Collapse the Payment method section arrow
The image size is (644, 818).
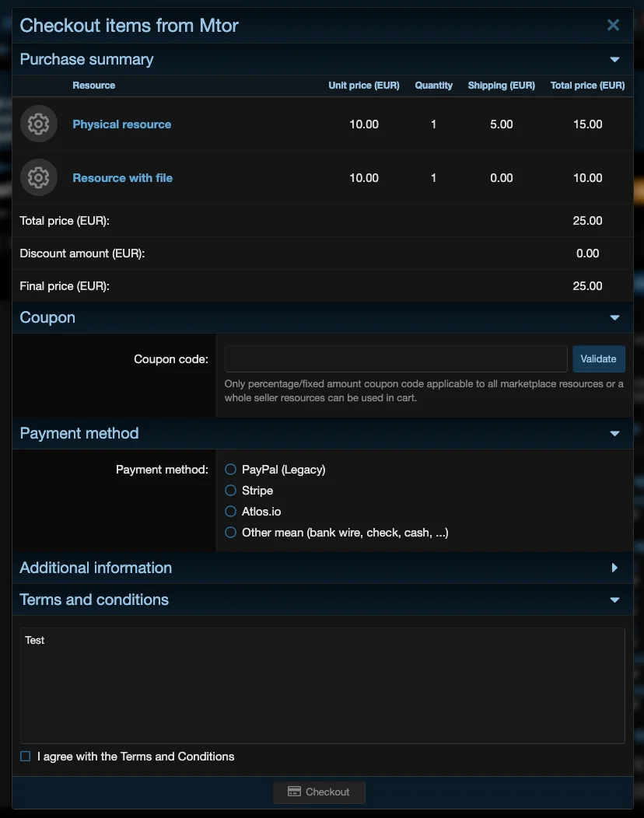(x=614, y=434)
